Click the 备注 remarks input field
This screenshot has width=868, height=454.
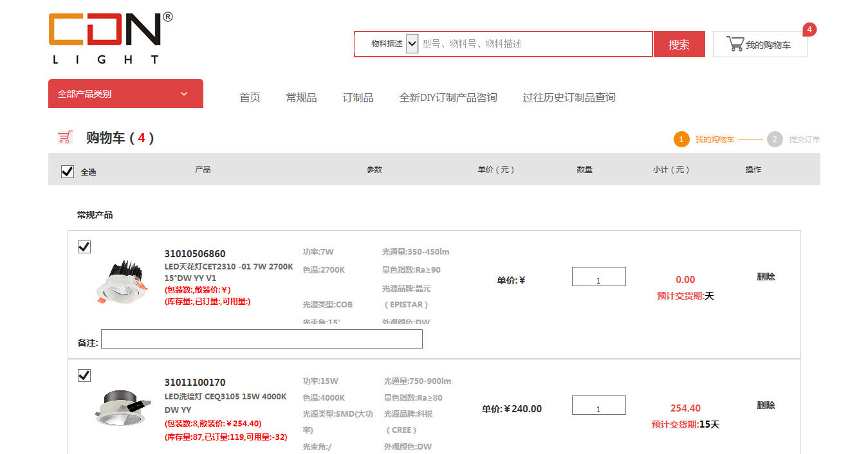[261, 339]
